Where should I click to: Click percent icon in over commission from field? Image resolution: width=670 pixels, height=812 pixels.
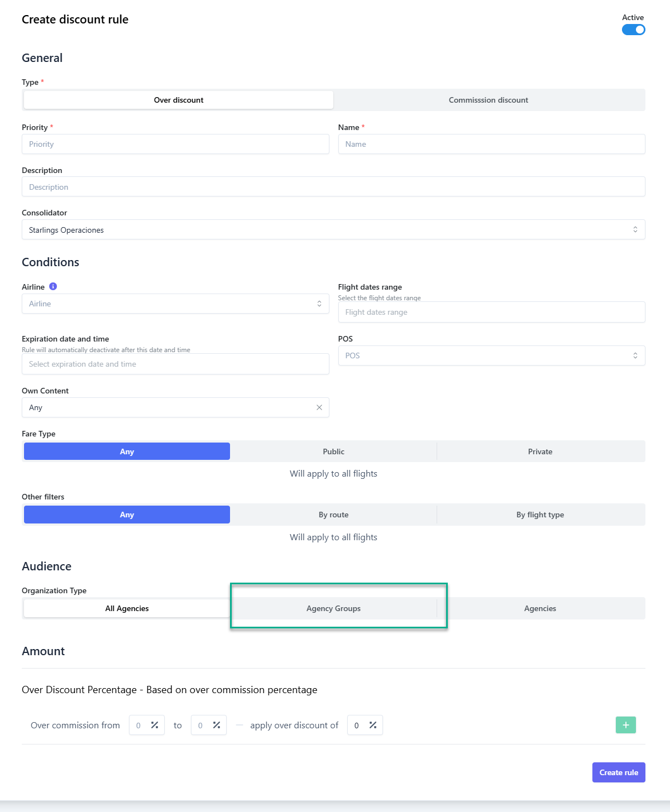(x=155, y=725)
